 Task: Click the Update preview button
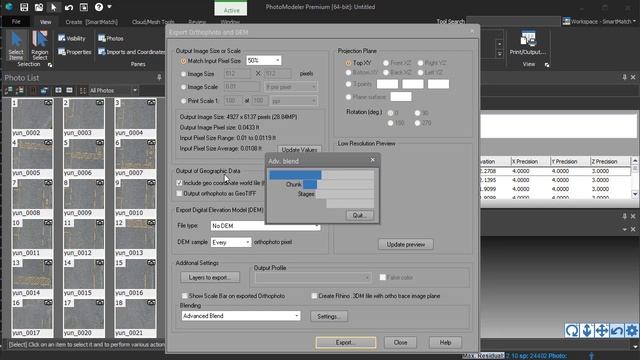point(406,244)
